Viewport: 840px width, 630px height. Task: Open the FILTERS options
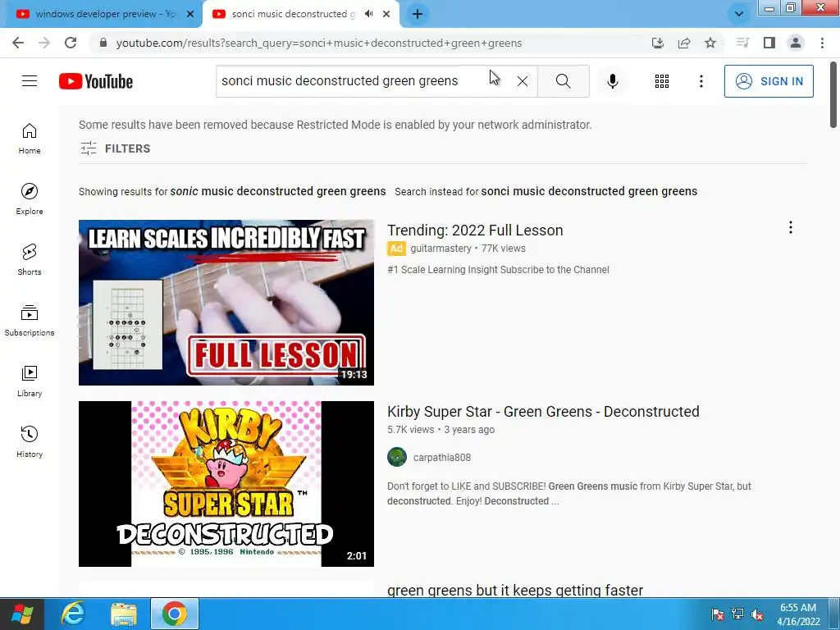point(115,148)
